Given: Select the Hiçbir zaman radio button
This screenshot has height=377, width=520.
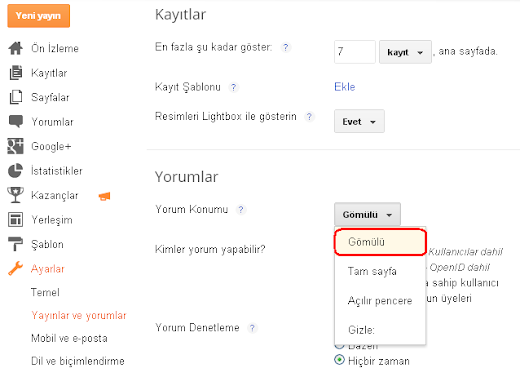Looking at the screenshot, I should click(339, 360).
